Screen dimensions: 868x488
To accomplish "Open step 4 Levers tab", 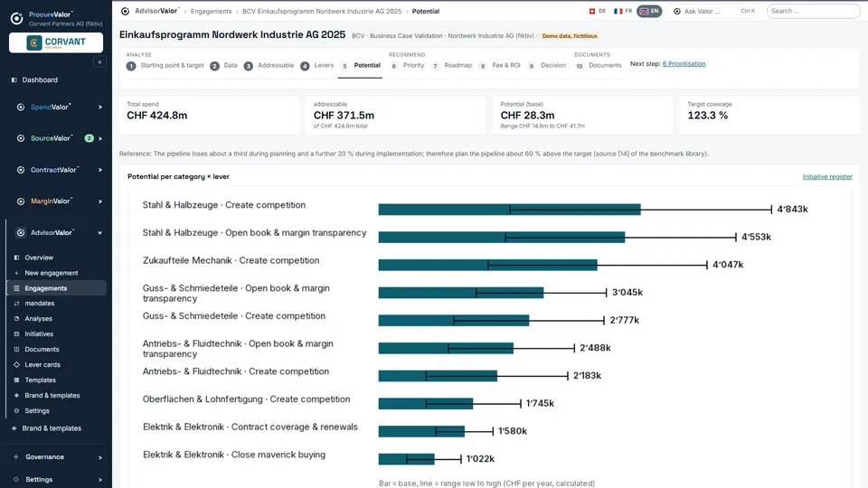I will coord(317,66).
